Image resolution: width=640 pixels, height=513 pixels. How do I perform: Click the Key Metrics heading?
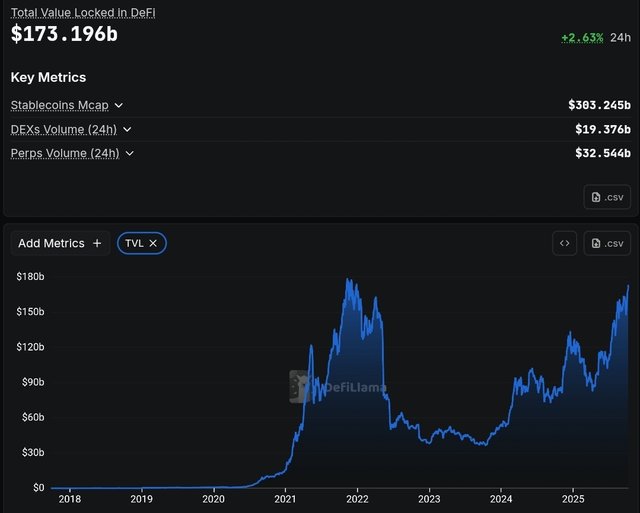pos(48,77)
